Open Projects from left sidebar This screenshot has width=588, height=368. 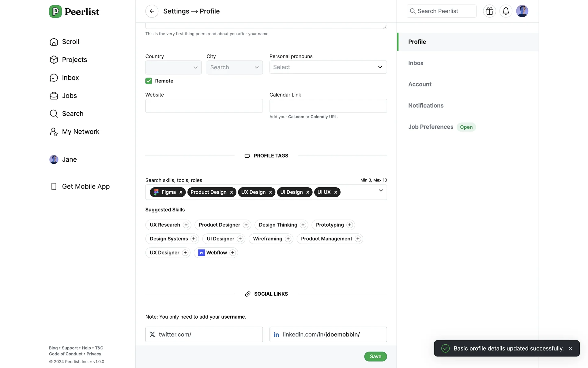[74, 59]
